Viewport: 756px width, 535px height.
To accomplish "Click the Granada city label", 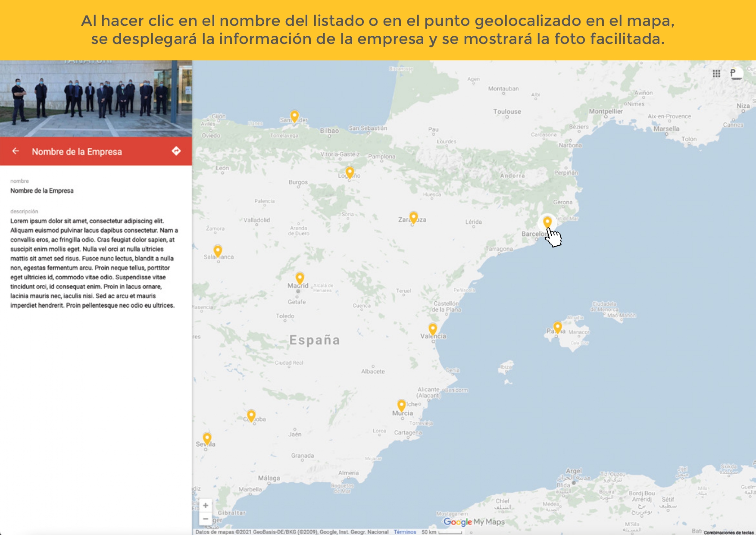I will pyautogui.click(x=303, y=456).
